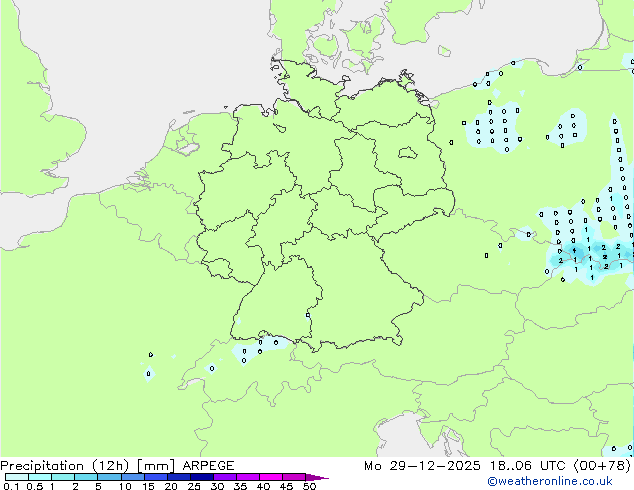Click the '10' legend scale value
This screenshot has width=634, height=490.
(125, 486)
